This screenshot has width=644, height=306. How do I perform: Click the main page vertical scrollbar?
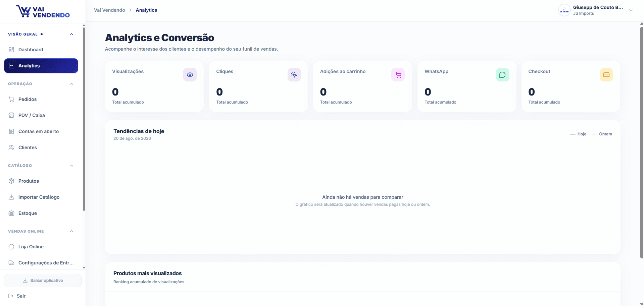(642, 142)
